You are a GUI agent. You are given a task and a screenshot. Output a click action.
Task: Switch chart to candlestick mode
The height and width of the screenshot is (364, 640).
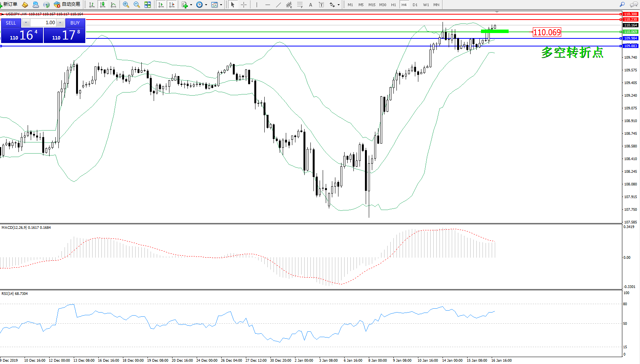point(103,5)
